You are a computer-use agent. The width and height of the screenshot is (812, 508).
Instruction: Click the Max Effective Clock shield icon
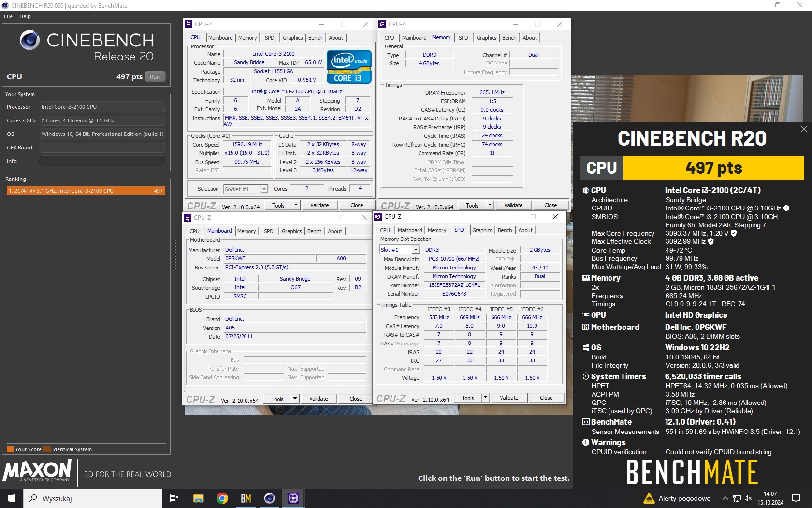pos(711,241)
